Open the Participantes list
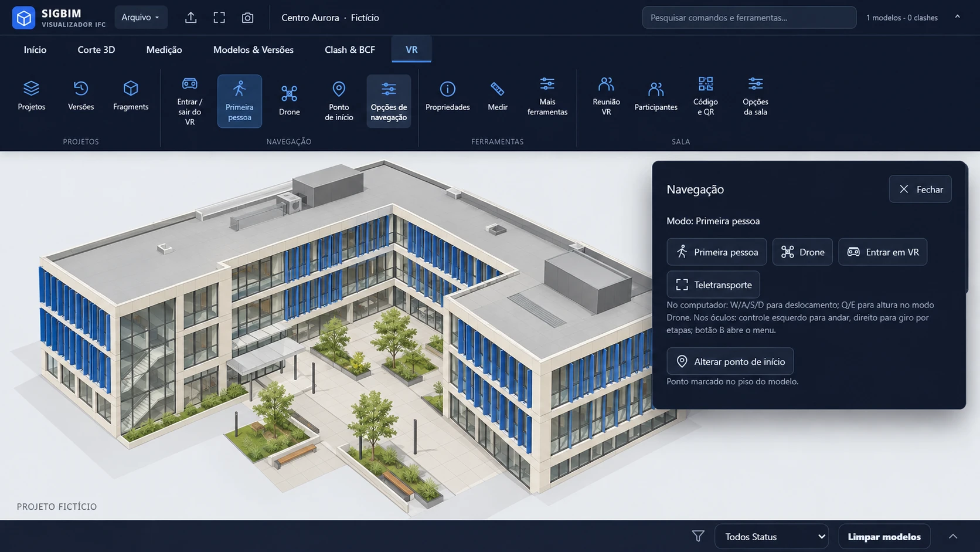Image resolution: width=980 pixels, height=552 pixels. (656, 96)
